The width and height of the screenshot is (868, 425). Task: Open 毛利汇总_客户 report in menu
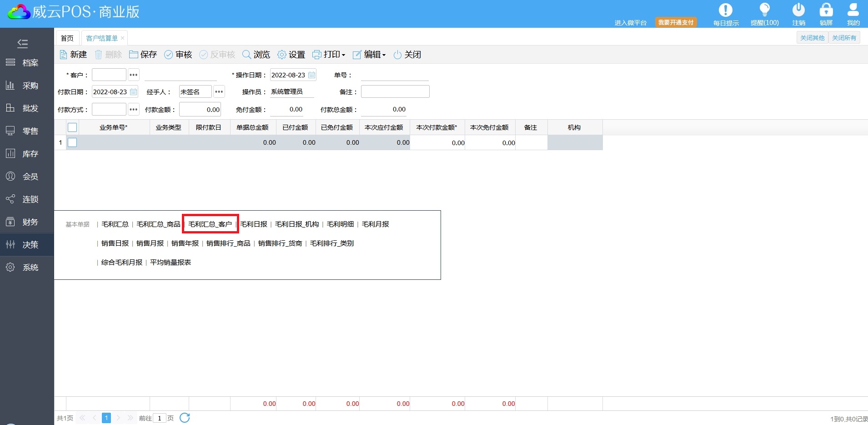click(x=210, y=224)
